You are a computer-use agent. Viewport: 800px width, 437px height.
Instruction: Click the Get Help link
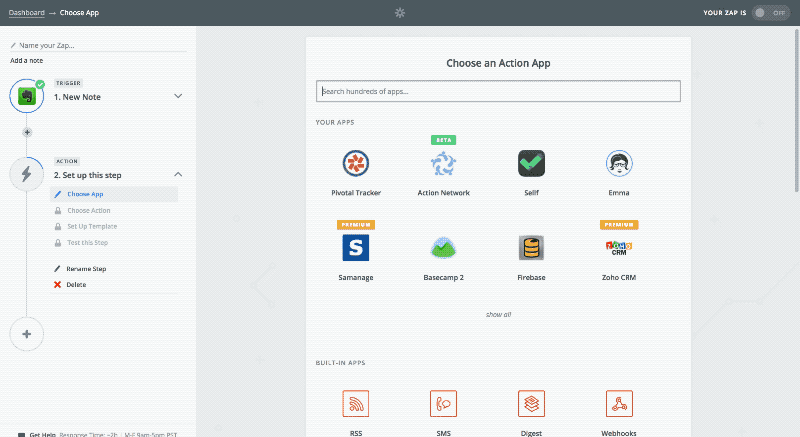click(x=42, y=434)
